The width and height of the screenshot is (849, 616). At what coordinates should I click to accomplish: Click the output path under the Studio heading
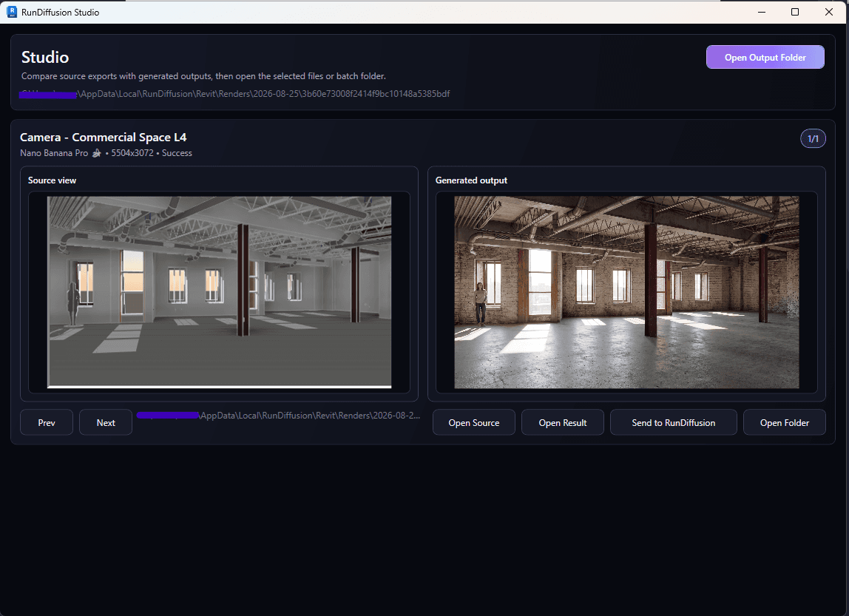coord(234,94)
